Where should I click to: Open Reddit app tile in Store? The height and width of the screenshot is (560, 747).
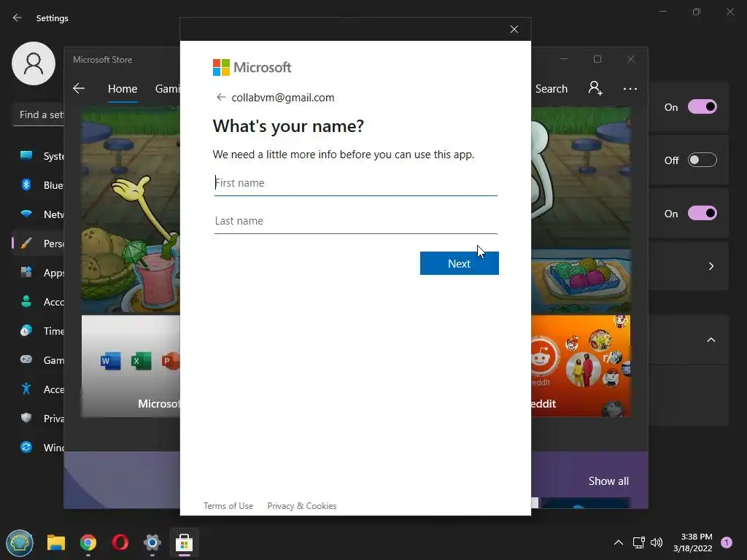click(x=581, y=366)
